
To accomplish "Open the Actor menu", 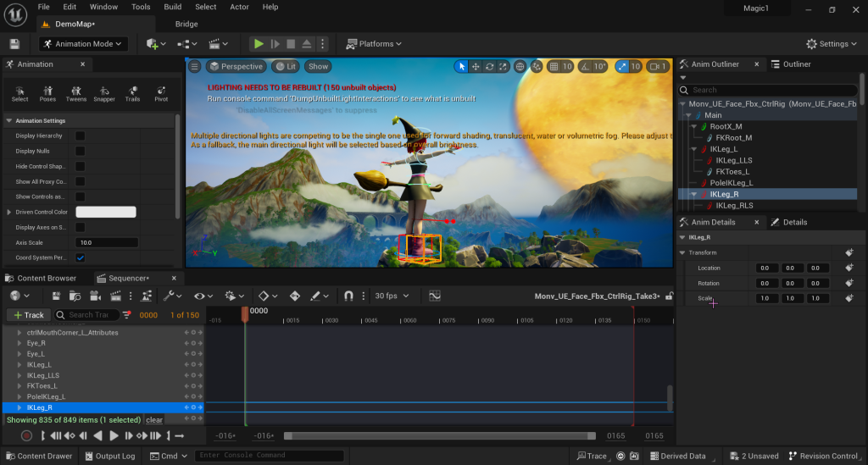I will tap(239, 7).
